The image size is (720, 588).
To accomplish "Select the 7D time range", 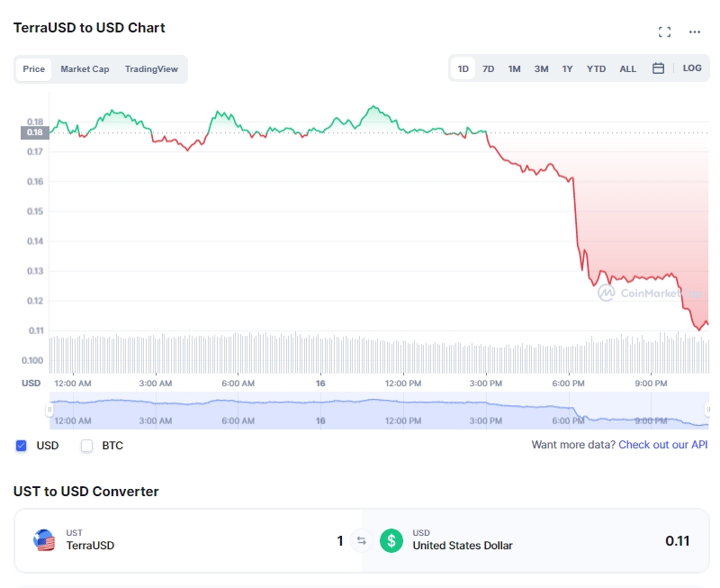I will 488,68.
